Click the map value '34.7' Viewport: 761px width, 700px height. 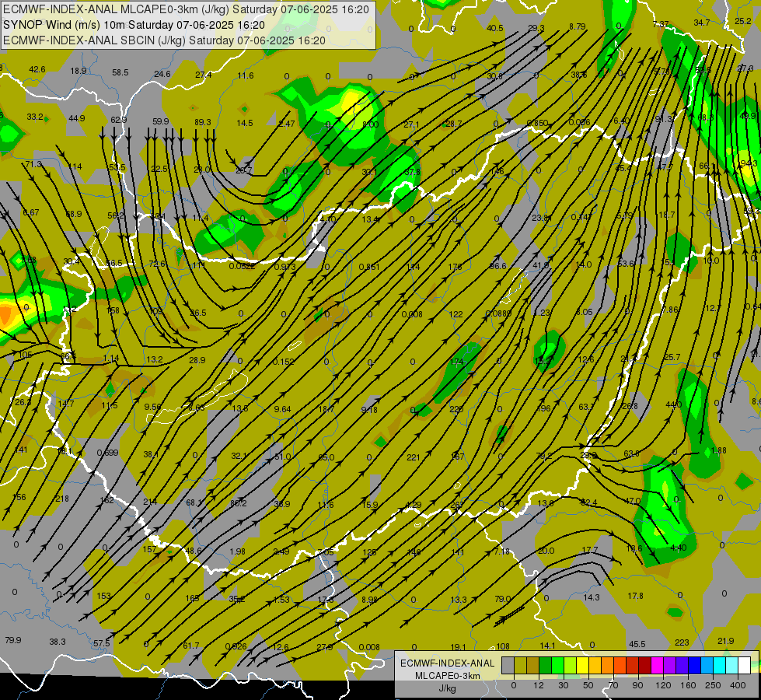(701, 23)
